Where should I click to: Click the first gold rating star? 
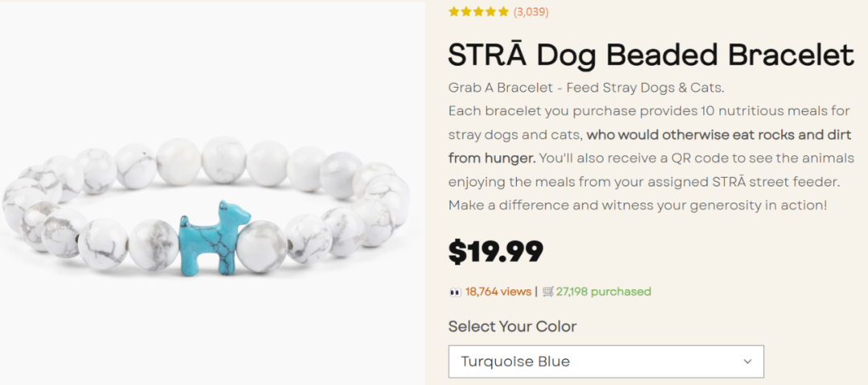pos(454,11)
